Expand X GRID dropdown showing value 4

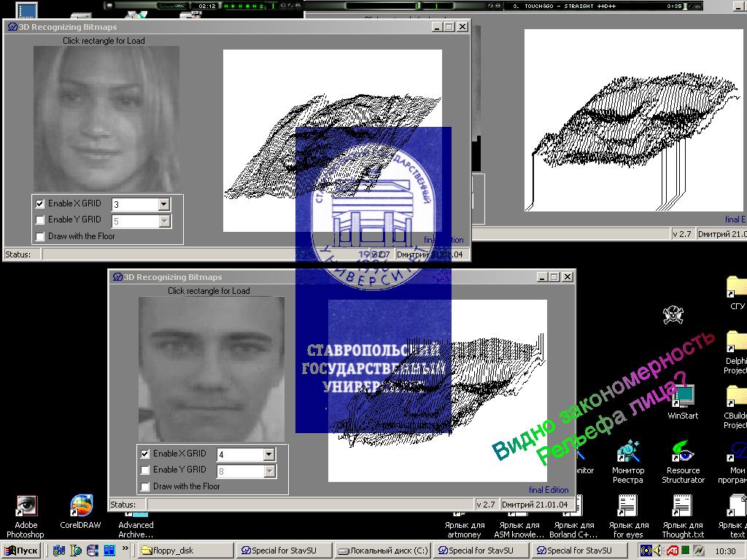(268, 455)
